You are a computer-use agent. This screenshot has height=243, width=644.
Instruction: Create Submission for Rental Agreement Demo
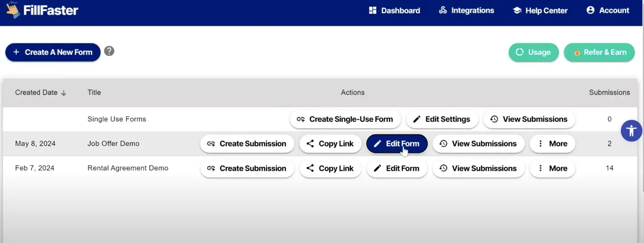coord(247,168)
